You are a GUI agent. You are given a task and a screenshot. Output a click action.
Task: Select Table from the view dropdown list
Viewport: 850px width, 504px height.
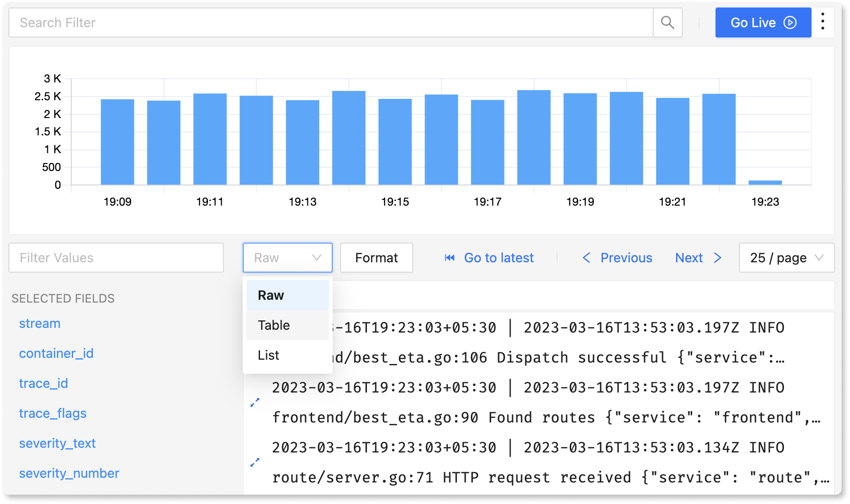coord(287,325)
